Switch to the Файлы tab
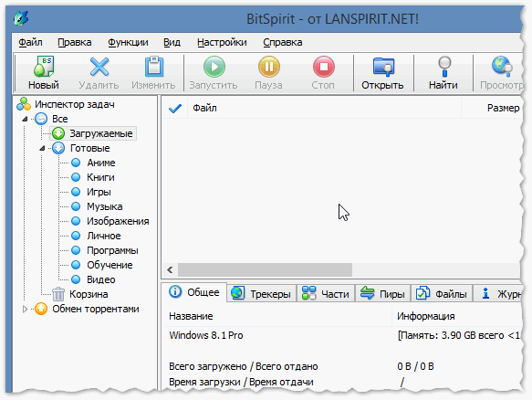 point(442,294)
